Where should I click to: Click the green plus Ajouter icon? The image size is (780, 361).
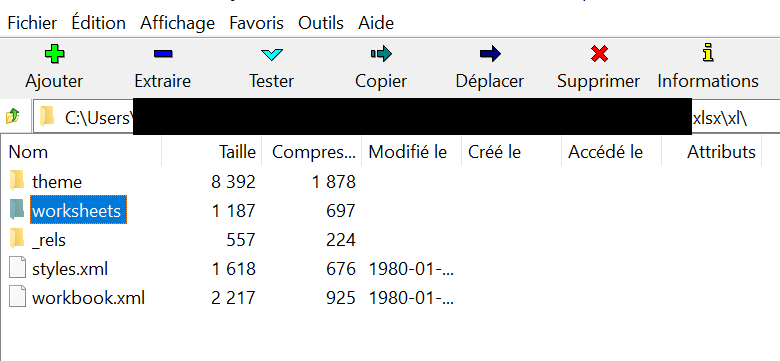54,54
